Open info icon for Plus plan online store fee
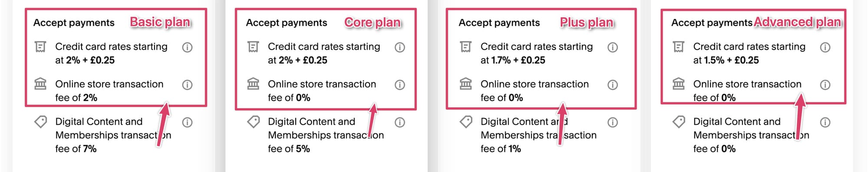 click(x=612, y=85)
